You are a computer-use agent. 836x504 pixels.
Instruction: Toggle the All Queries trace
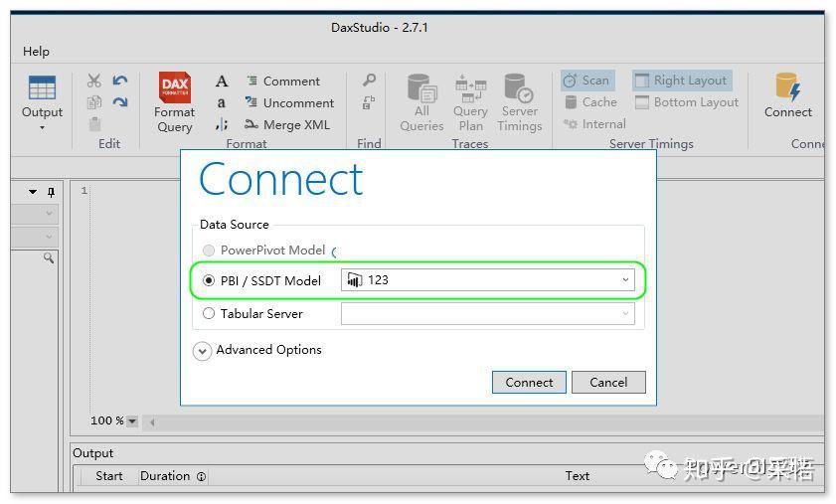coord(421,103)
